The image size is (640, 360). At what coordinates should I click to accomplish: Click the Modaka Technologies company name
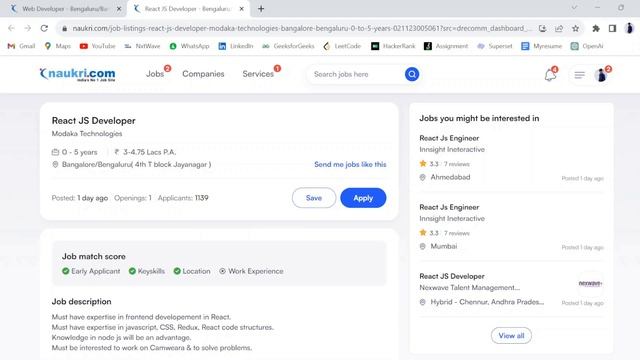87,133
